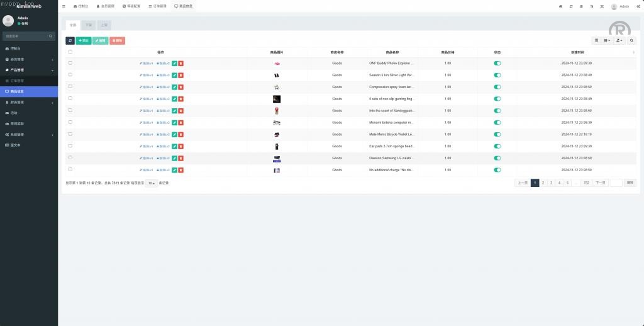Viewport: 644px width, 326px height.
Task: Click the dark refresh button above table
Action: click(70, 40)
